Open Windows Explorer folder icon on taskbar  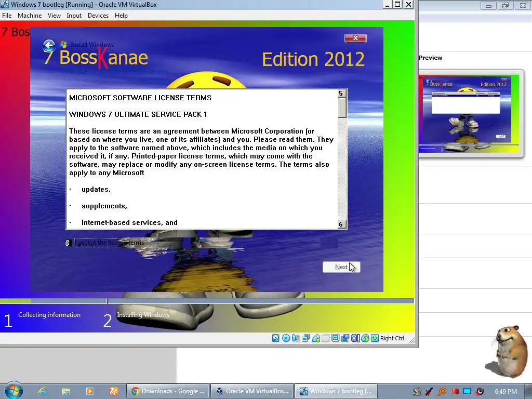66,391
